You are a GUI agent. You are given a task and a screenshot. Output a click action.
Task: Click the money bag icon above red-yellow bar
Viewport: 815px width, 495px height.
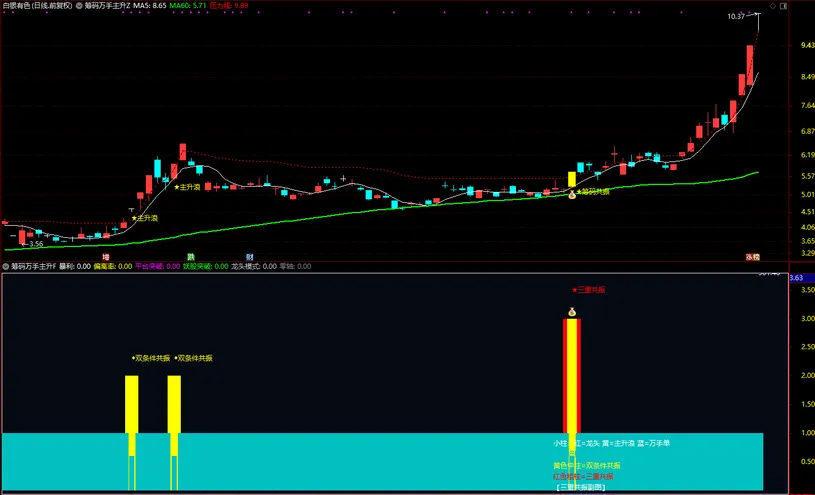click(572, 312)
